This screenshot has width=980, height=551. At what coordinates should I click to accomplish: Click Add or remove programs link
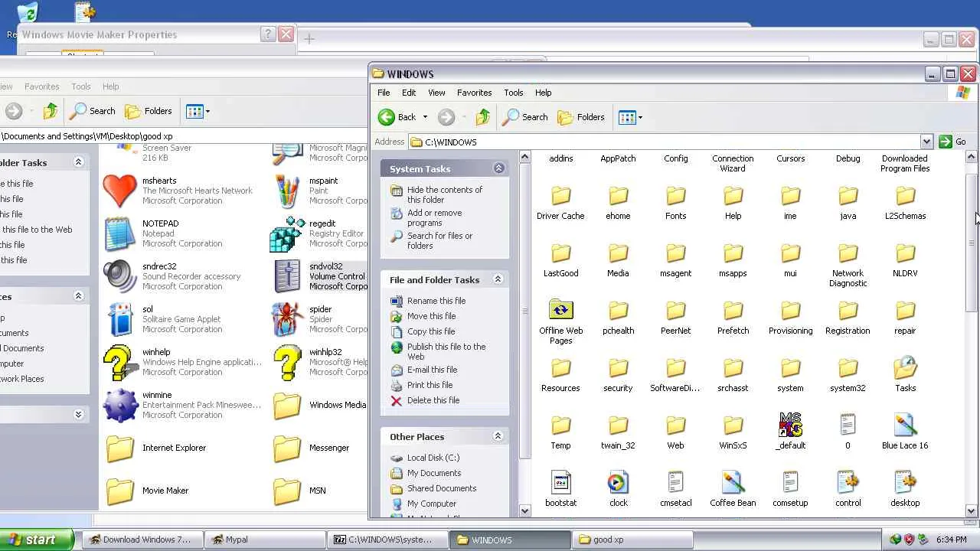434,217
